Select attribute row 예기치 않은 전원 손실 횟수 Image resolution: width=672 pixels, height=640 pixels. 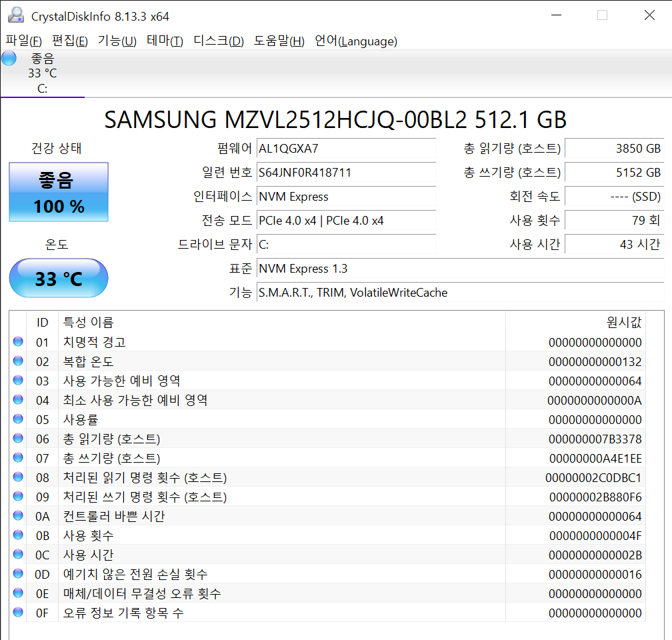[x=327, y=574]
